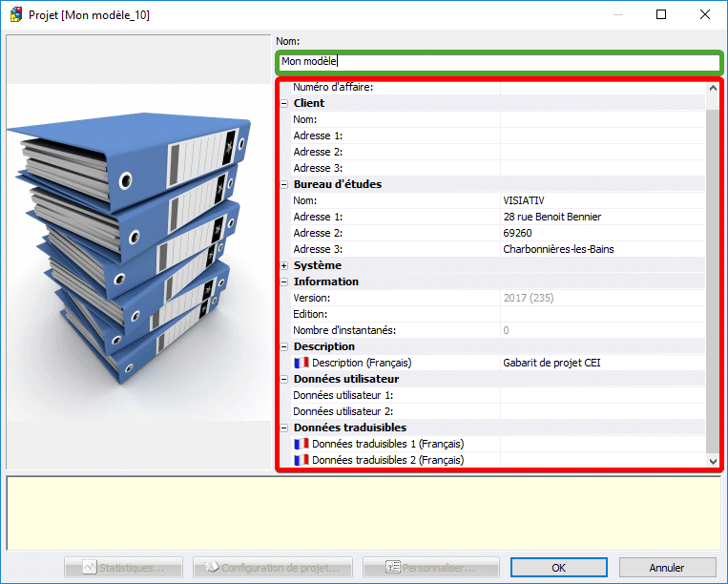The image size is (728, 584).
Task: Select the 69260 address value
Action: point(517,233)
